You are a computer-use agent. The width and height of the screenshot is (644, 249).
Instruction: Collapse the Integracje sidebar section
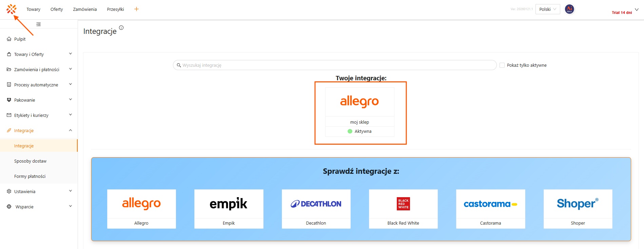(x=71, y=130)
